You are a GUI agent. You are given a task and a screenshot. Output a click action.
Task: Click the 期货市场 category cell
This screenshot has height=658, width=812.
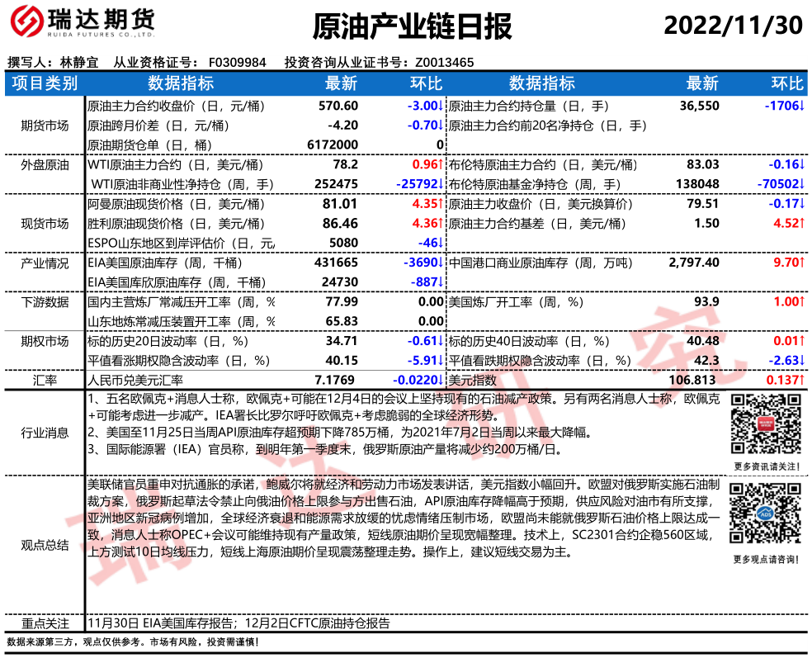(x=45, y=125)
